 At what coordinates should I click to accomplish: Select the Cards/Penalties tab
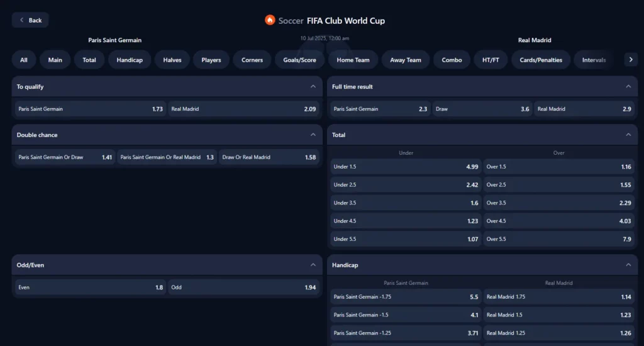(541, 60)
